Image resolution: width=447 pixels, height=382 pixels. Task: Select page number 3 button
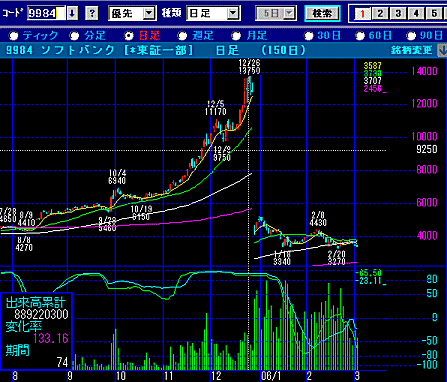tap(398, 14)
